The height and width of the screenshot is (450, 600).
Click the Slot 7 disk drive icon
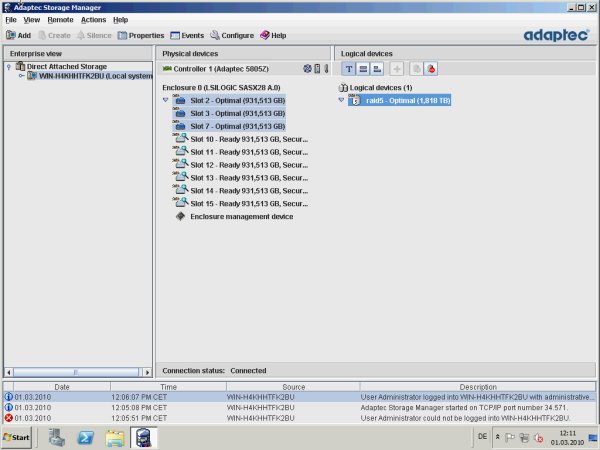(179, 126)
